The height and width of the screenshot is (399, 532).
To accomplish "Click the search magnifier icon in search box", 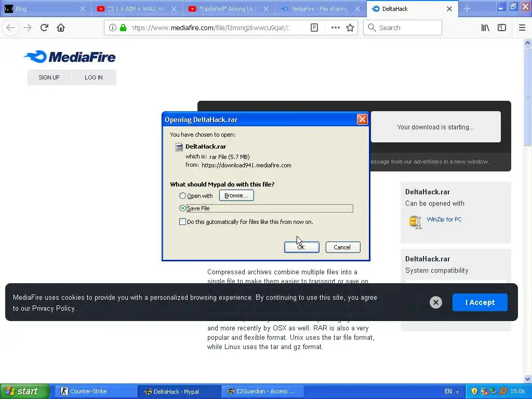I will (x=372, y=28).
